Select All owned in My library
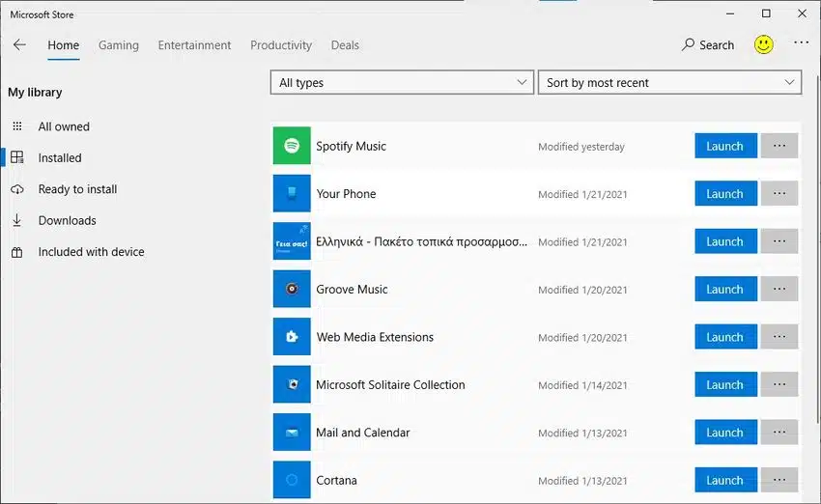This screenshot has width=821, height=504. [64, 126]
